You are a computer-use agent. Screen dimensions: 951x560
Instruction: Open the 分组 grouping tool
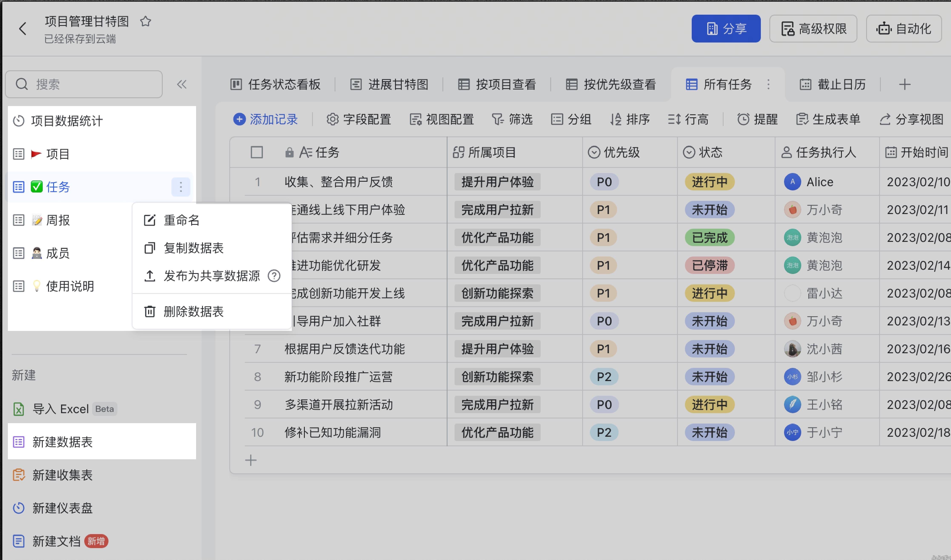571,119
